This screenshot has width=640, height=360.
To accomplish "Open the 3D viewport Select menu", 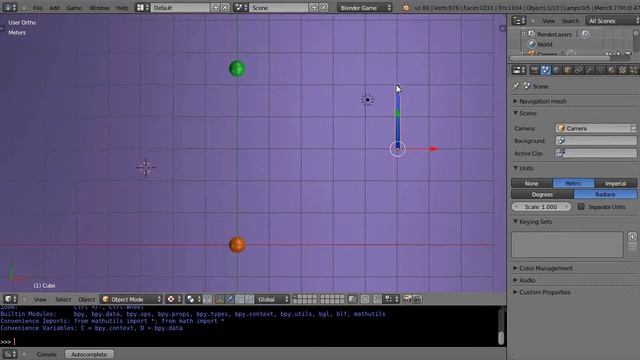I will tap(63, 299).
